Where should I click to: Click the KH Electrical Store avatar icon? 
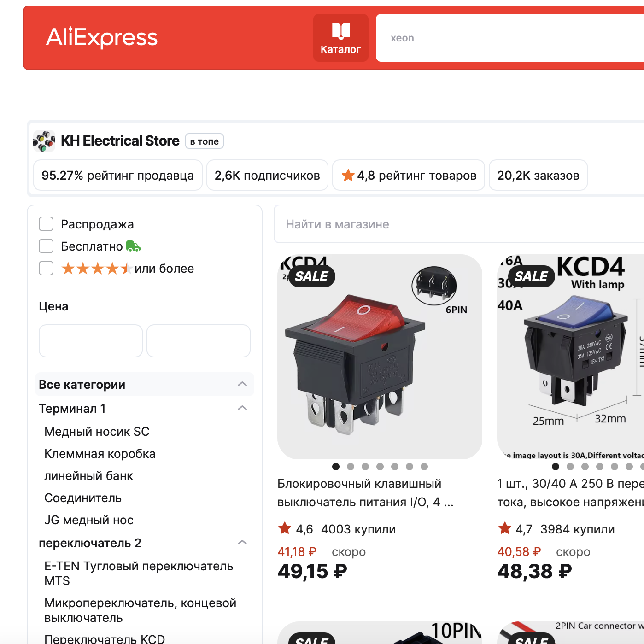[x=44, y=141]
